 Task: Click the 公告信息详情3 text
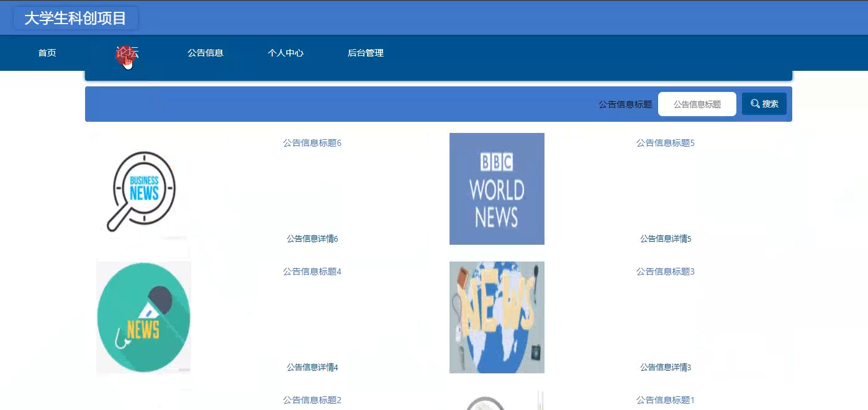click(x=666, y=367)
